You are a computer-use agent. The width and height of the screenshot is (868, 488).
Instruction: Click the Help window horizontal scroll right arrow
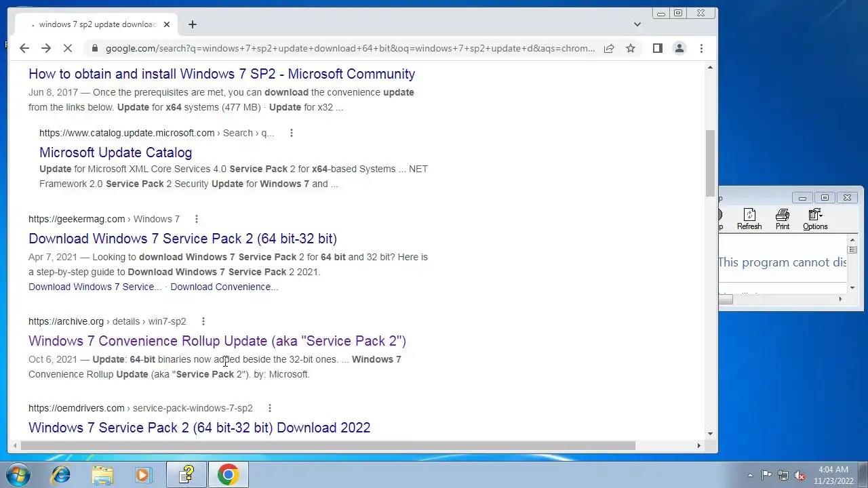point(840,299)
